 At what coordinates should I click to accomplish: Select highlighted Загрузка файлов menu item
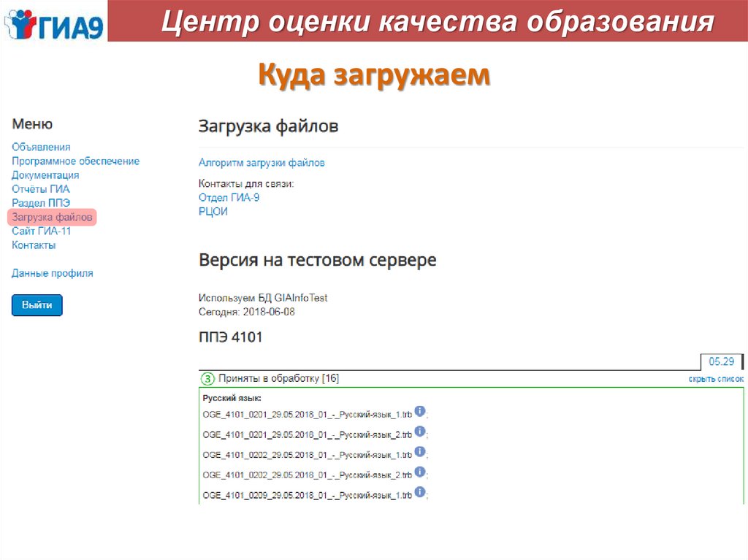point(53,218)
